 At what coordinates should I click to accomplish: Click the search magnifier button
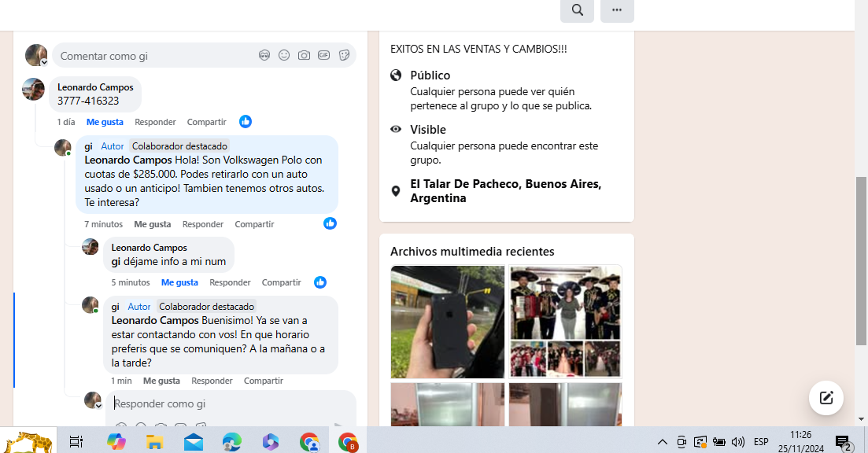577,10
